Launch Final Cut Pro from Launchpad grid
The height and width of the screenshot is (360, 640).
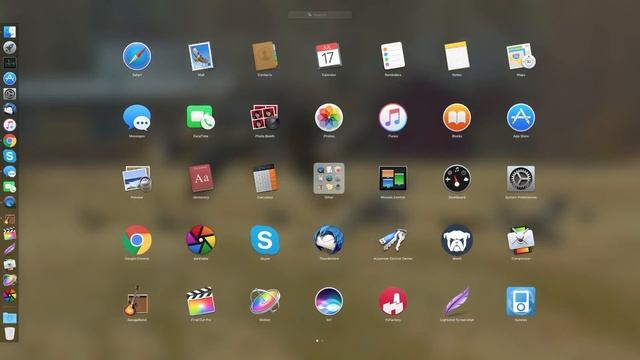click(200, 301)
